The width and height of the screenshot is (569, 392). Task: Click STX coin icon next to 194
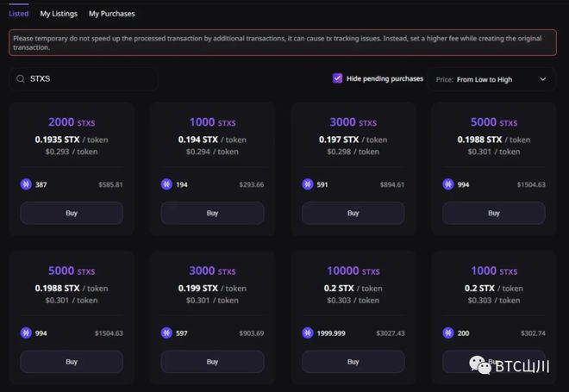tap(166, 184)
